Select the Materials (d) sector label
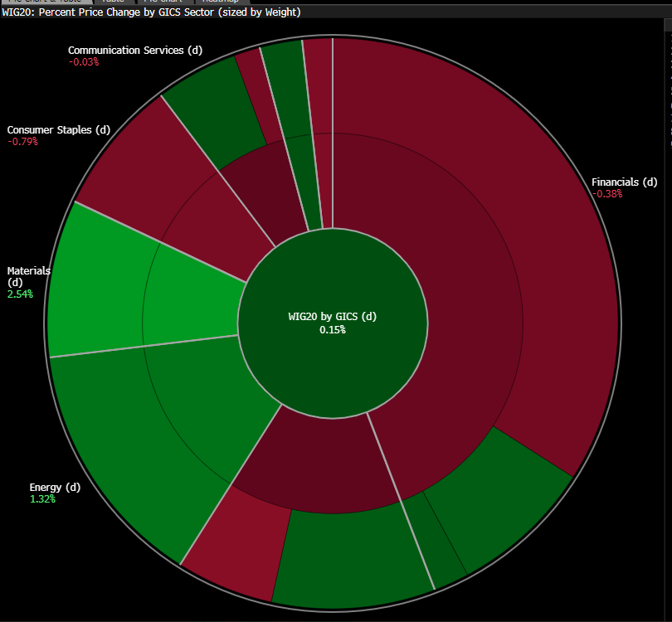 tap(29, 276)
